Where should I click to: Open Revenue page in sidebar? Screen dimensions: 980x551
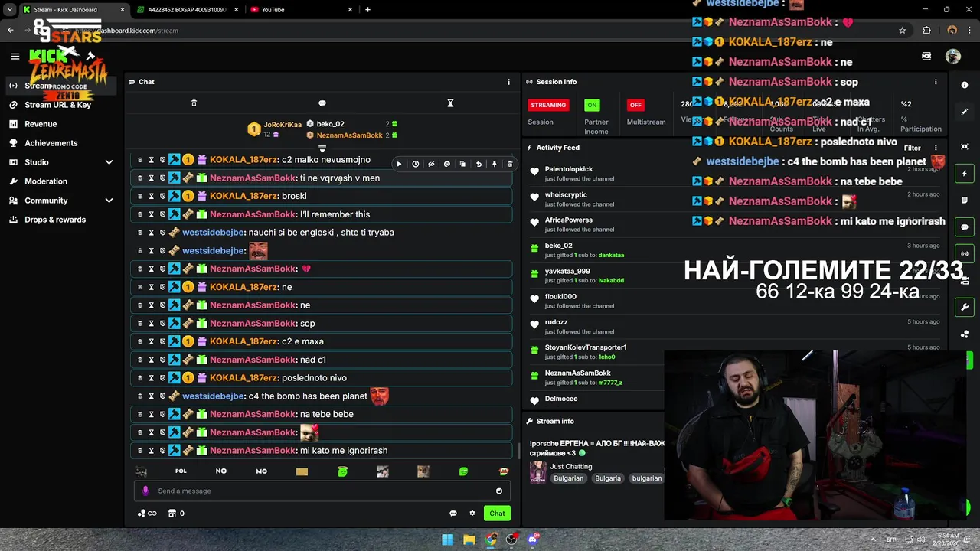(41, 124)
